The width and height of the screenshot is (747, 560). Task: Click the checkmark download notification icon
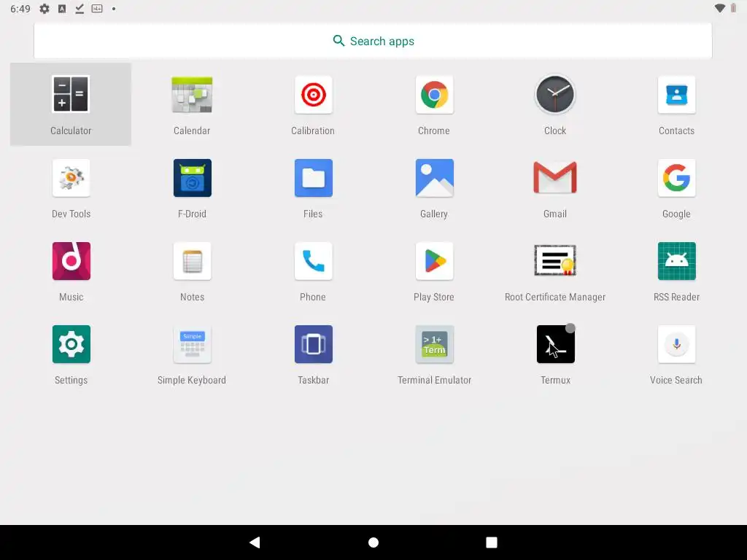coord(80,9)
